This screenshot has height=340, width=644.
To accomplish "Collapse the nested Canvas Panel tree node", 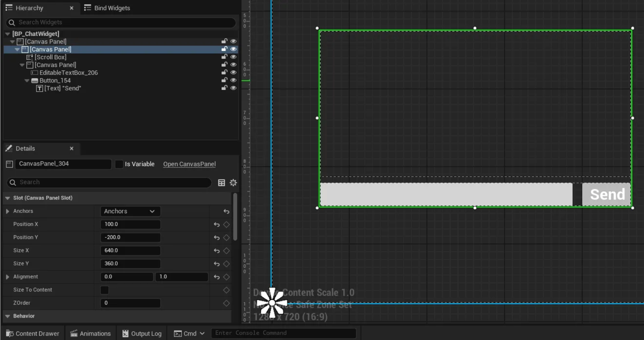I will [x=22, y=65].
